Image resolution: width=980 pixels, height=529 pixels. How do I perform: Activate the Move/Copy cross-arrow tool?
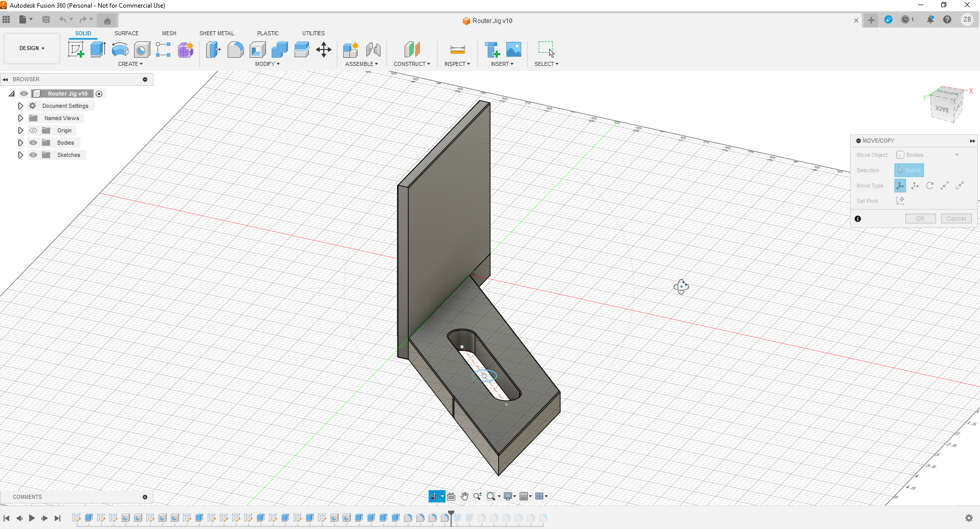(x=324, y=50)
